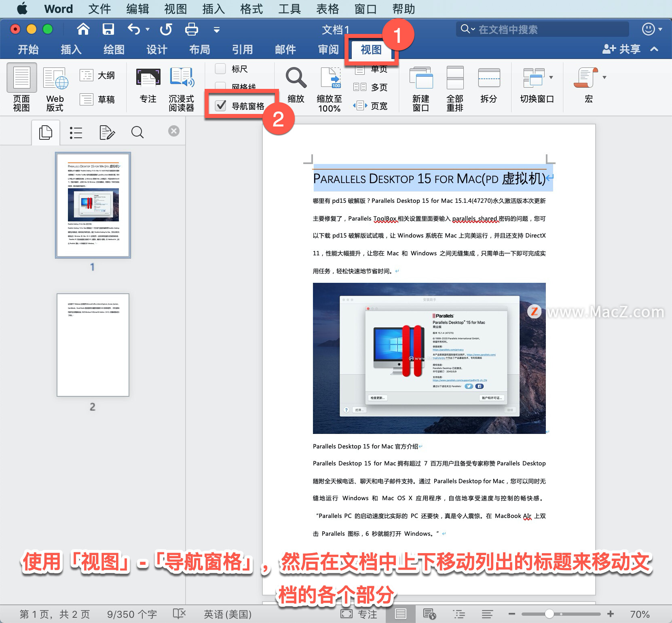Viewport: 672px width, 623px height.
Task: Select page 1 thumbnail
Action: click(93, 205)
